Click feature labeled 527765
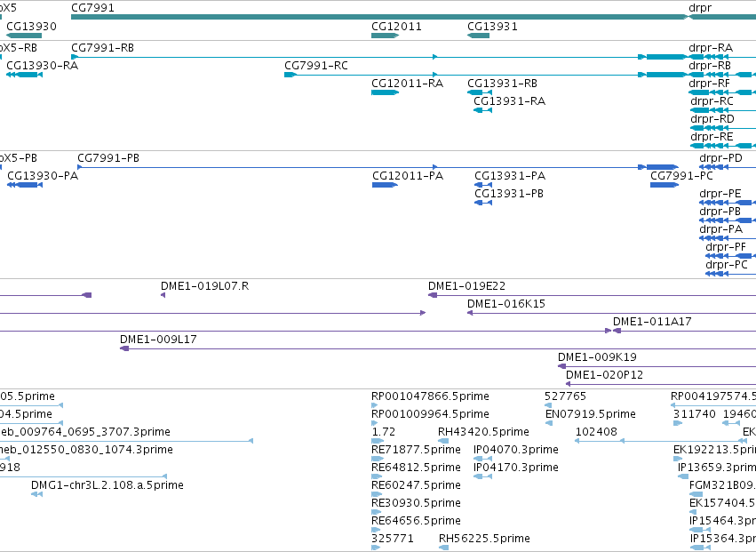The height and width of the screenshot is (552, 756). click(x=548, y=406)
